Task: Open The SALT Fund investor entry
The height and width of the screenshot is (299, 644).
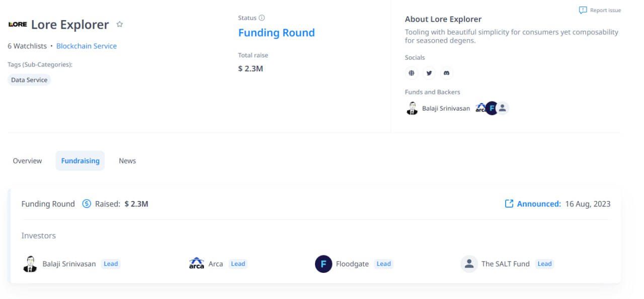Action: coord(505,264)
